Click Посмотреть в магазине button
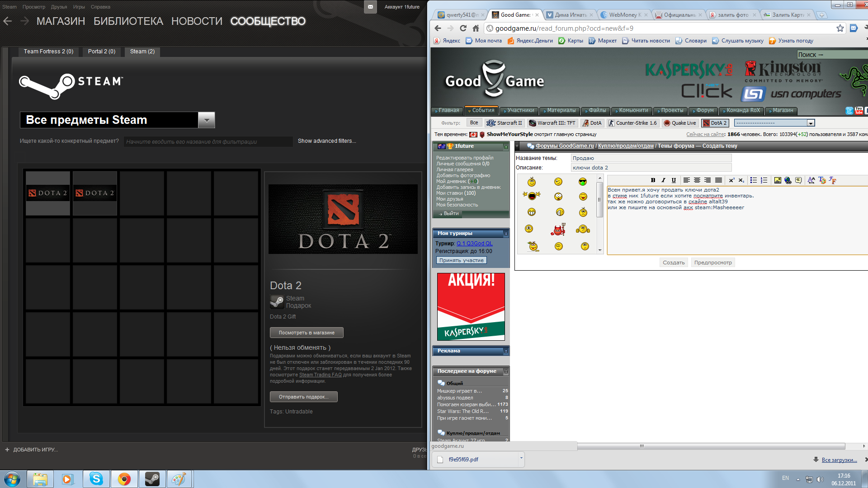 [307, 333]
